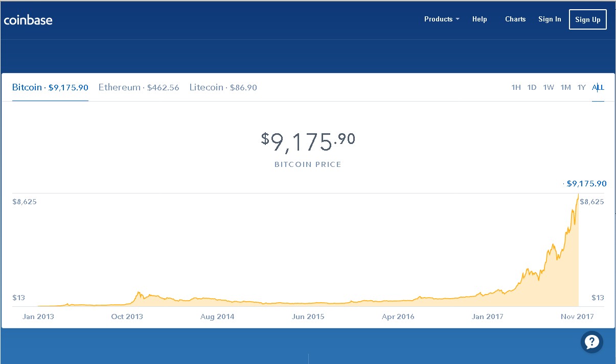Click the Apr 2016 date label

398,317
